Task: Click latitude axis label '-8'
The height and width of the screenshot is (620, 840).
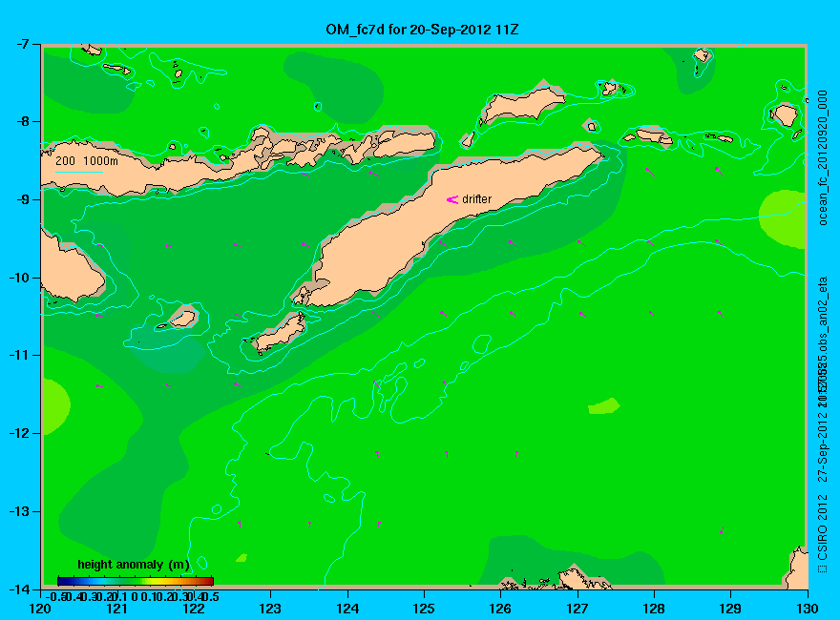Action: pyautogui.click(x=21, y=121)
